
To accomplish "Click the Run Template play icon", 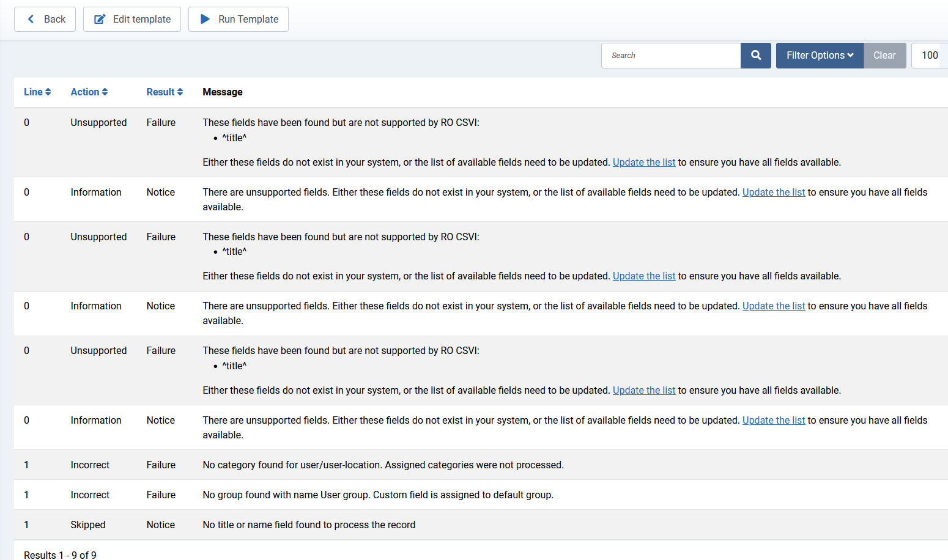I will tap(205, 20).
